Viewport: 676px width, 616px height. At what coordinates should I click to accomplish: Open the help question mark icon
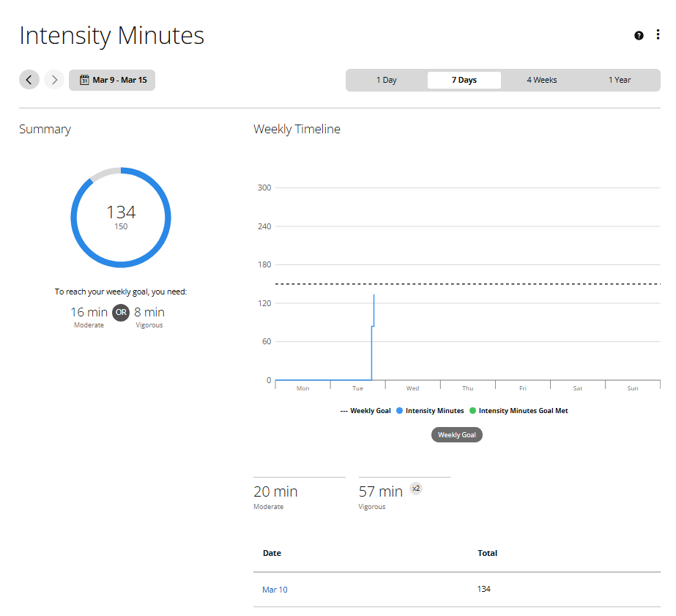click(639, 35)
